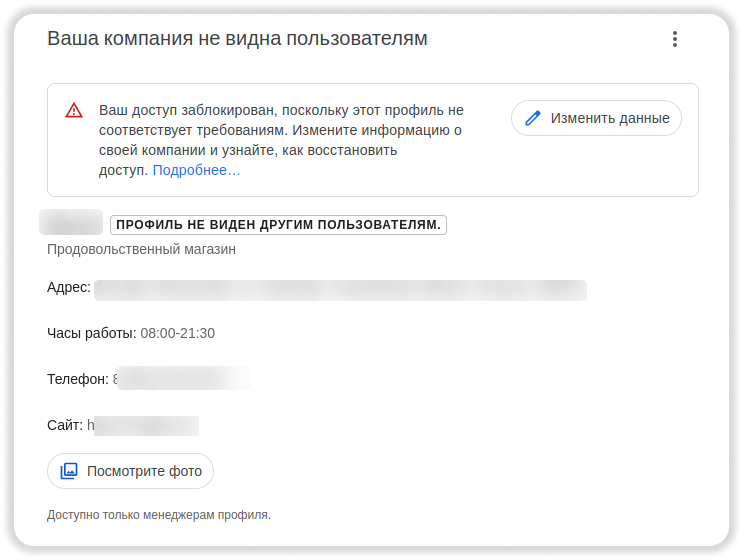Click the "Часы работы:" label
Viewport: 743px width, 560px height.
pyautogui.click(x=91, y=333)
